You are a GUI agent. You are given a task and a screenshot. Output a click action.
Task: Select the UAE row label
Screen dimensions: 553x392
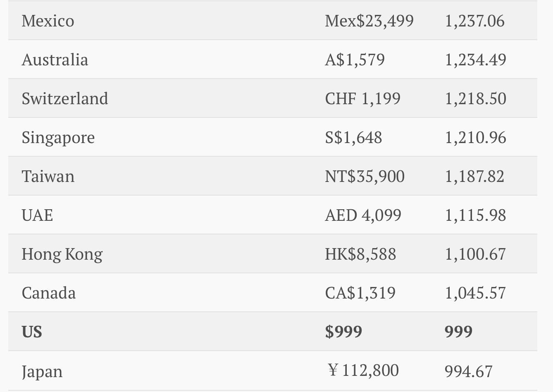click(37, 215)
